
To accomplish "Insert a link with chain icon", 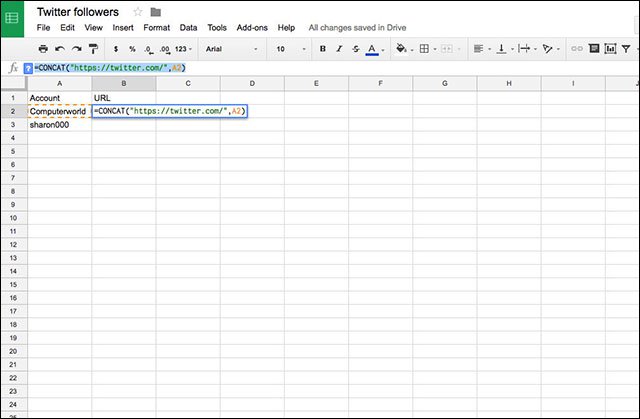I will [x=577, y=49].
